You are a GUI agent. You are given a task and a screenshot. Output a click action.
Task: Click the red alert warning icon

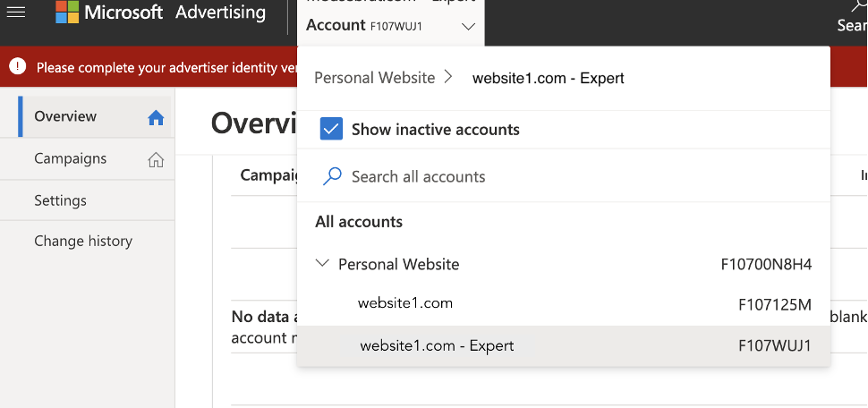click(x=18, y=66)
